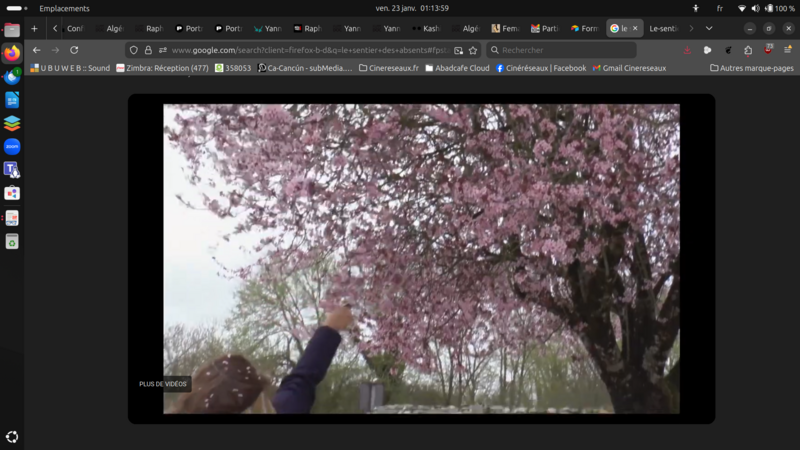Open the Firefox hamburger application menu
800x450 pixels.
coord(788,50)
